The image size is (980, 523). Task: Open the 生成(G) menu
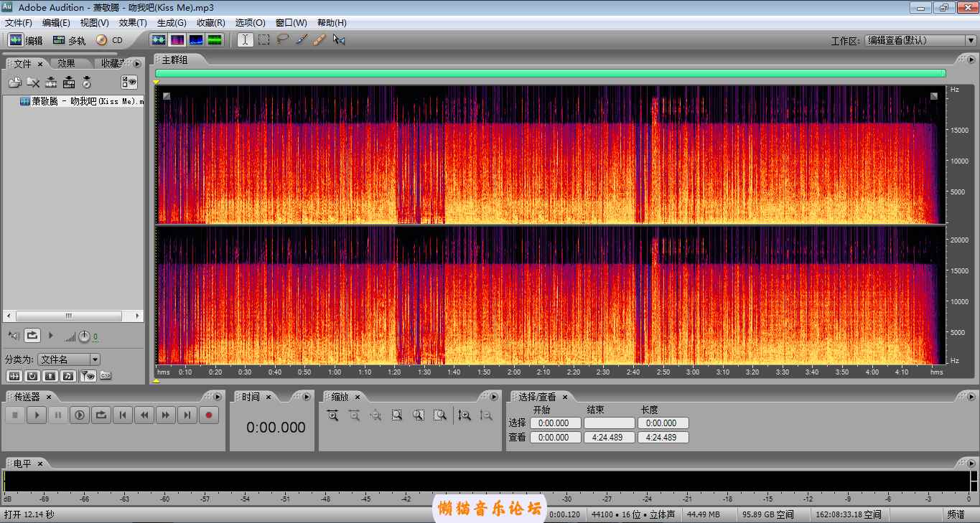click(172, 23)
